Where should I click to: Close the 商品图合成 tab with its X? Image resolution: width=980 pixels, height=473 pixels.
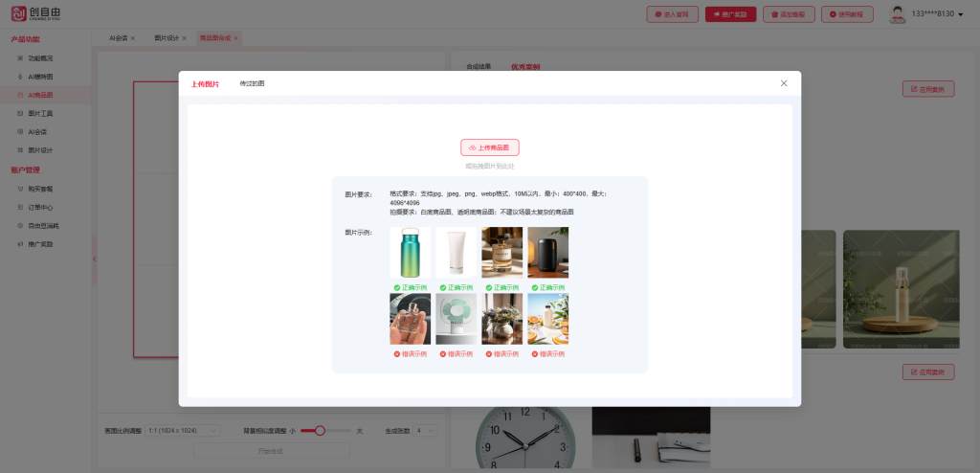(x=235, y=38)
